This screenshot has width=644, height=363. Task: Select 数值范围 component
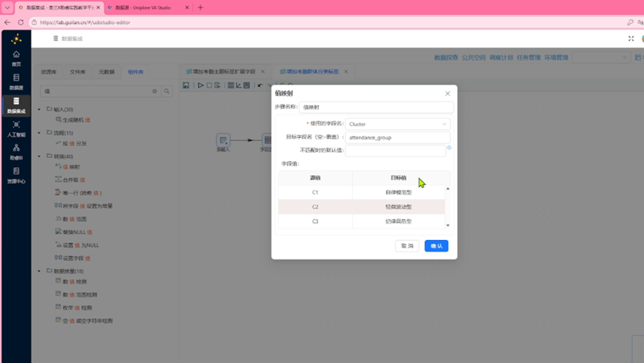71,219
